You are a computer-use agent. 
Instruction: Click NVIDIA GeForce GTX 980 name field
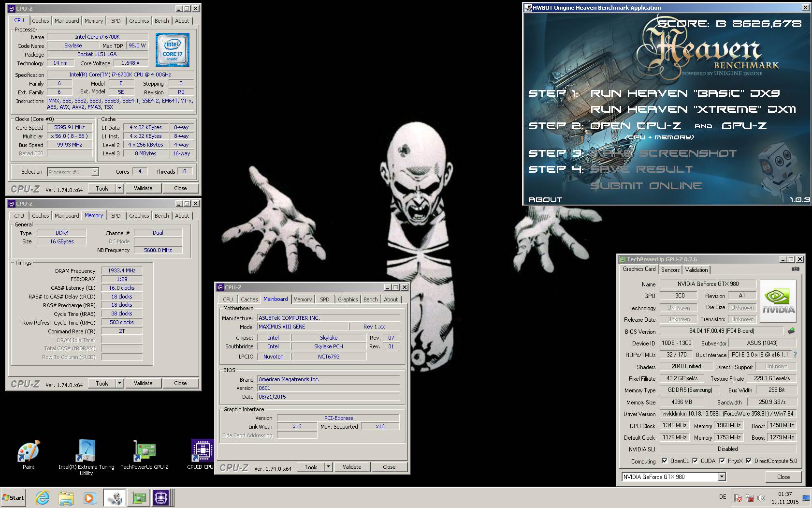pyautogui.click(x=708, y=284)
